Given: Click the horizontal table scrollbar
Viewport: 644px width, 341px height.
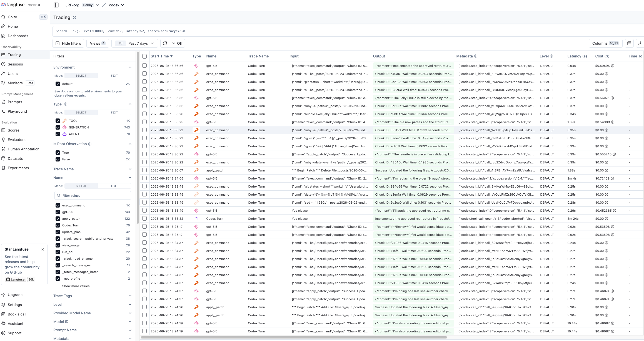Looking at the screenshot, I should pos(294,337).
